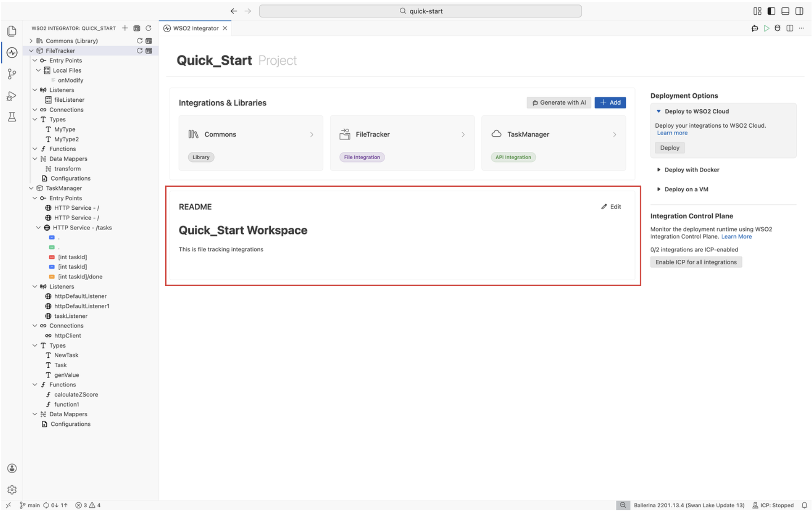The height and width of the screenshot is (512, 812).
Task: Open the remote window indicator in status bar
Action: [x=9, y=505]
